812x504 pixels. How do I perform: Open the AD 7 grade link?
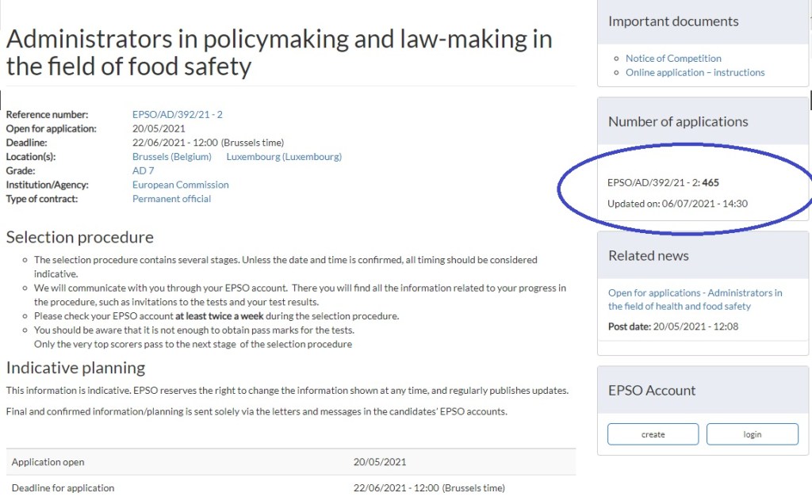tap(144, 171)
